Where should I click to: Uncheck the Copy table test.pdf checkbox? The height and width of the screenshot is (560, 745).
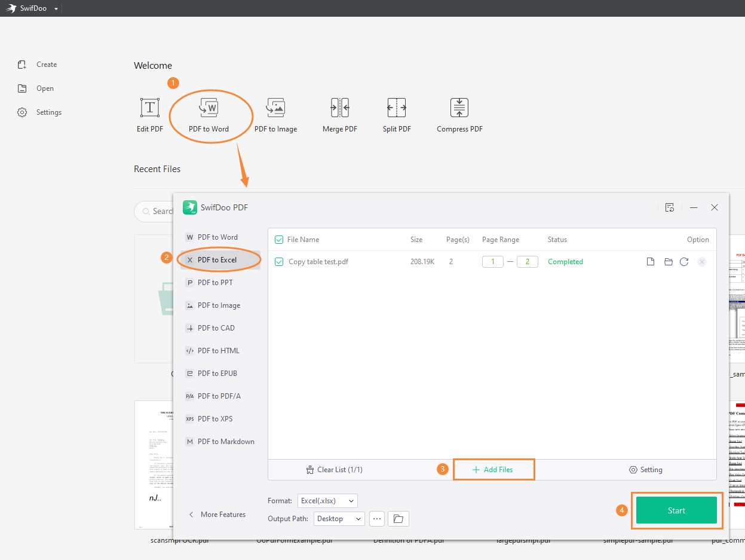click(279, 262)
